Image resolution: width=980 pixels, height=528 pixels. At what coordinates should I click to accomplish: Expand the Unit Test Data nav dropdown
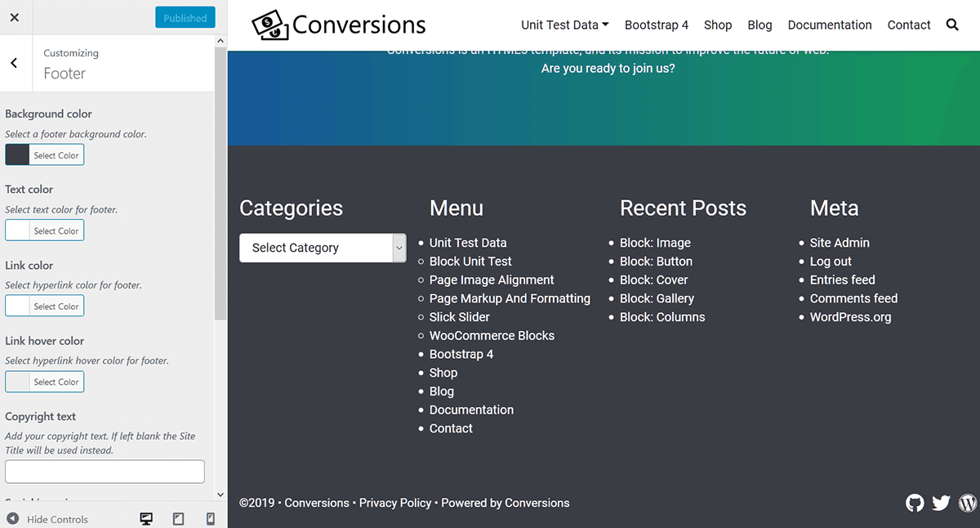[565, 25]
